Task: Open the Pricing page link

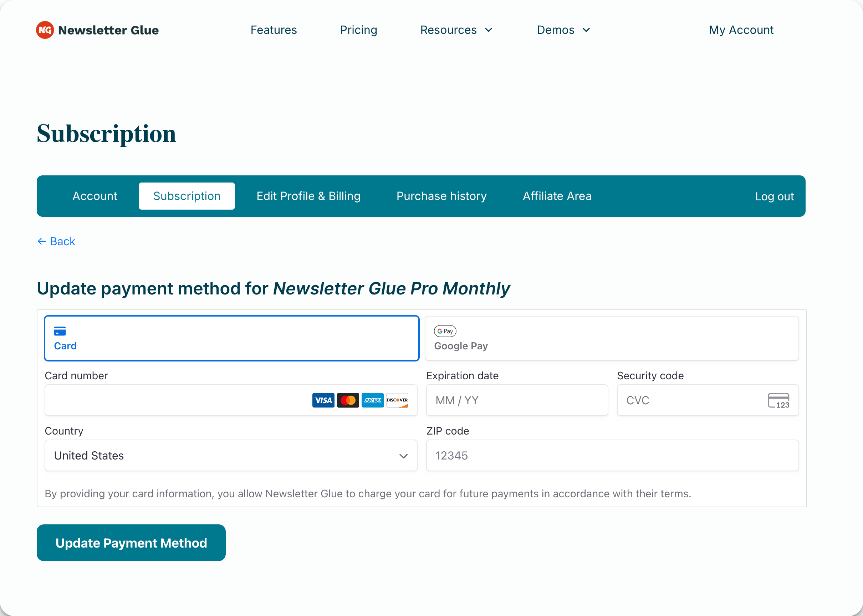Action: 358,30
